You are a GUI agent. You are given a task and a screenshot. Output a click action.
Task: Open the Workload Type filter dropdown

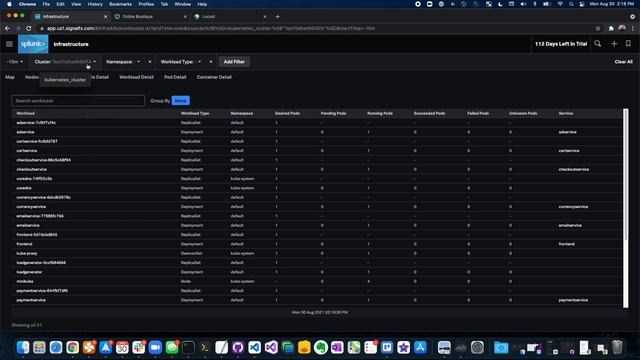point(180,62)
